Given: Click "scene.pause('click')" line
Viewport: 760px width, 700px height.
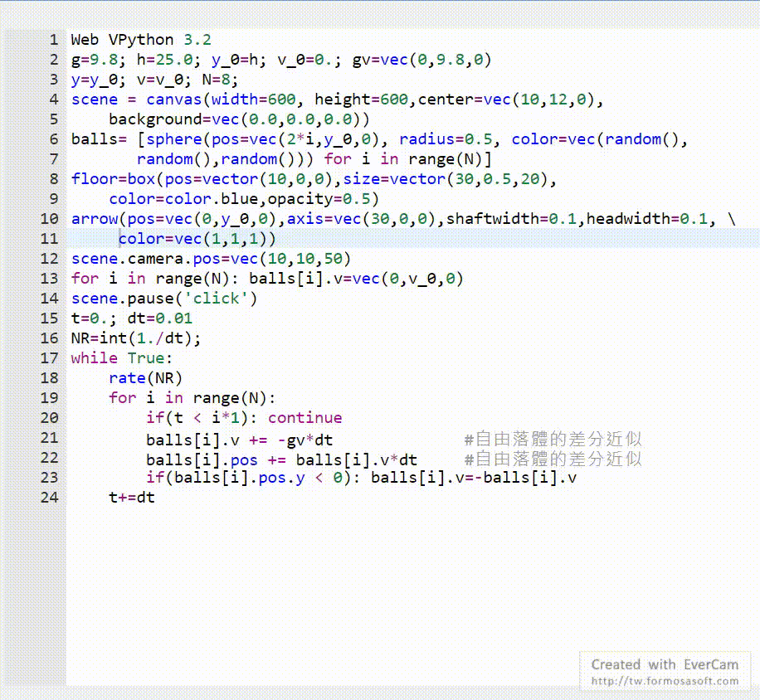Looking at the screenshot, I should [163, 299].
